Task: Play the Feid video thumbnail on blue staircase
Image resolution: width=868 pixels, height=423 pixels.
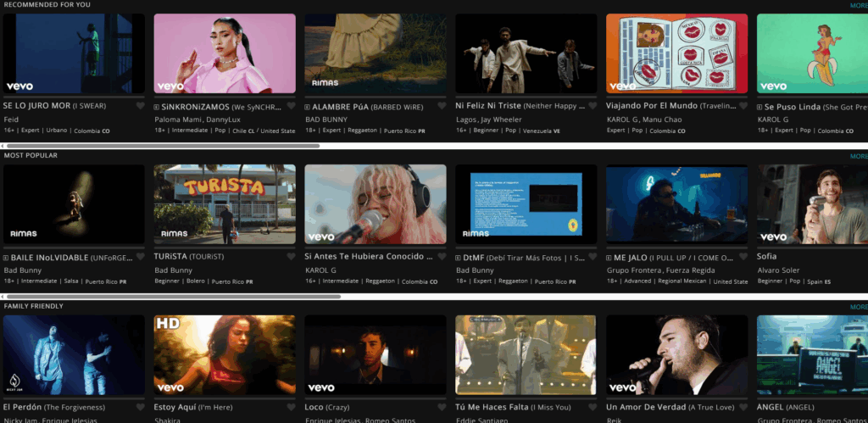Action: 75,53
